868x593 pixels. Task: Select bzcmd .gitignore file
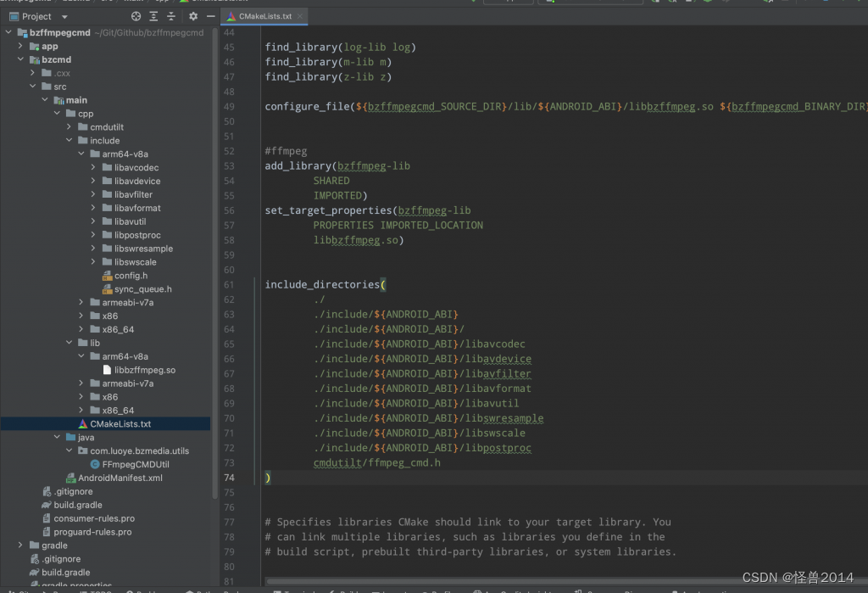73,491
